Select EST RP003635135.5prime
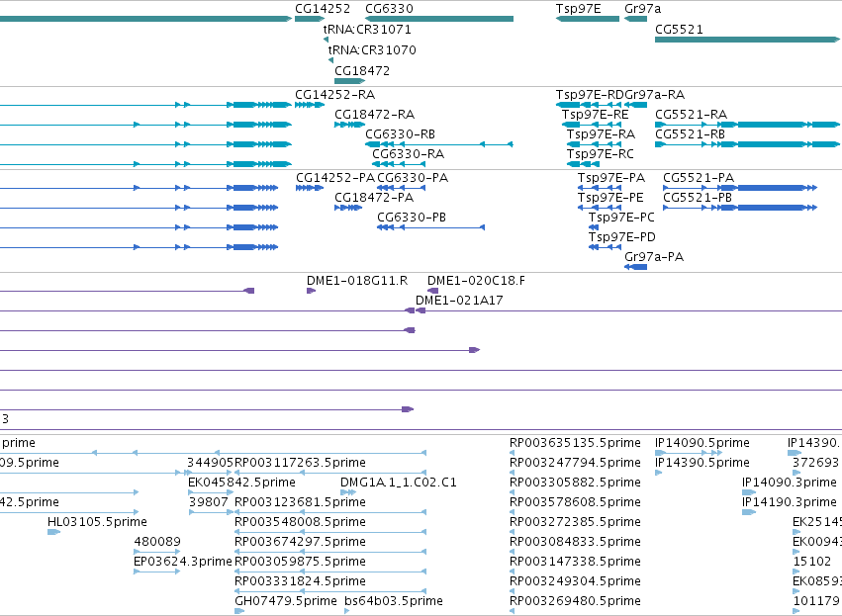842x616 pixels. pyautogui.click(x=575, y=443)
